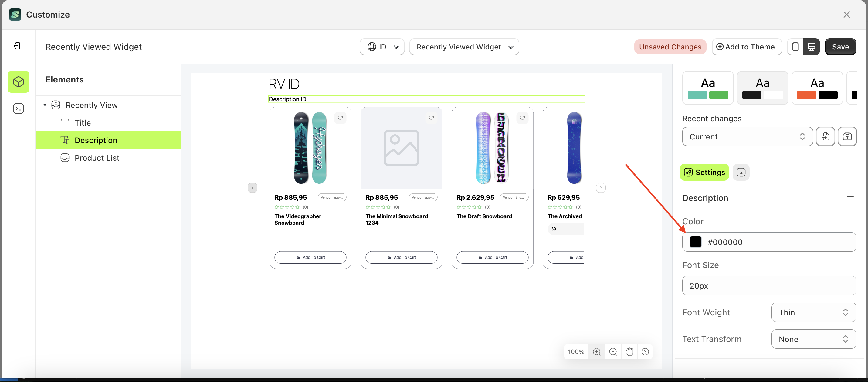Open the translation icon beside Settings
Screen dimensions: 868x382
click(x=741, y=172)
